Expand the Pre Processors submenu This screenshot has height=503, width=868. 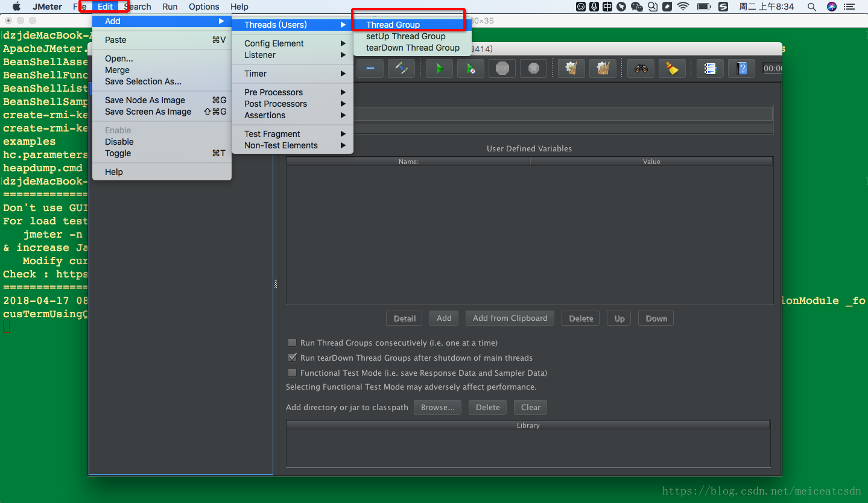(x=292, y=92)
